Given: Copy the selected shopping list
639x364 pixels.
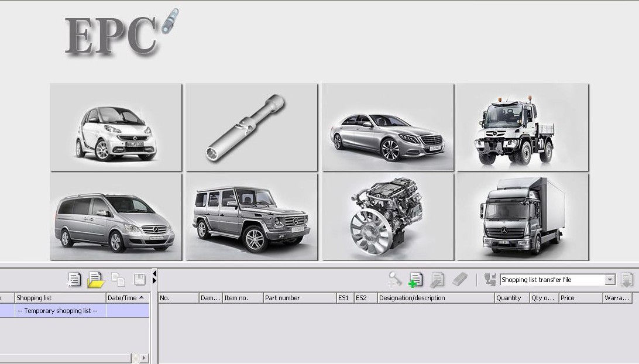Looking at the screenshot, I should point(118,280).
